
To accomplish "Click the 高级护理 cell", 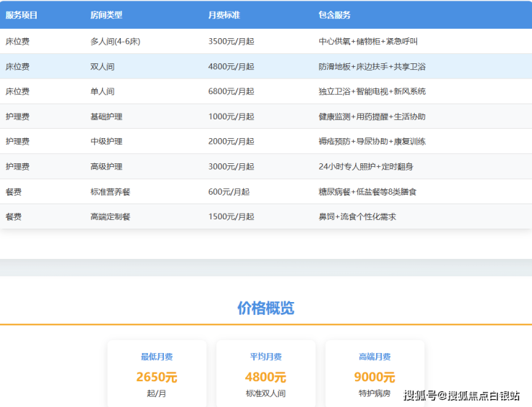I will 106,167.
